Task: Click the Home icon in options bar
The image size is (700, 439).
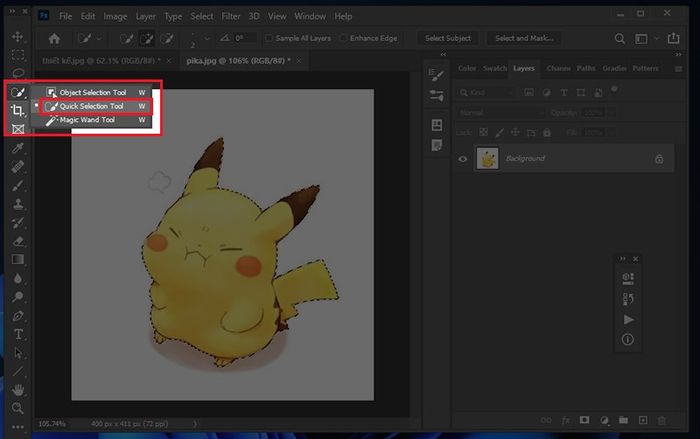Action: point(54,39)
